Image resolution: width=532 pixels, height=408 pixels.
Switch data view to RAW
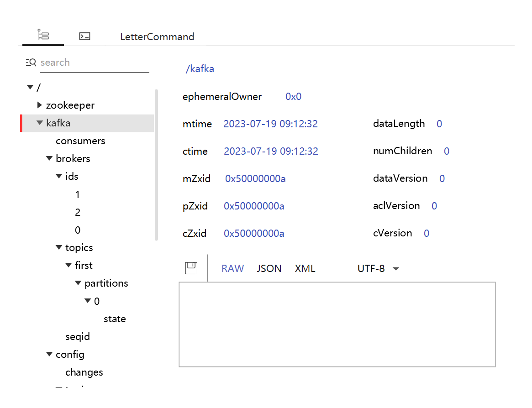coord(232,269)
